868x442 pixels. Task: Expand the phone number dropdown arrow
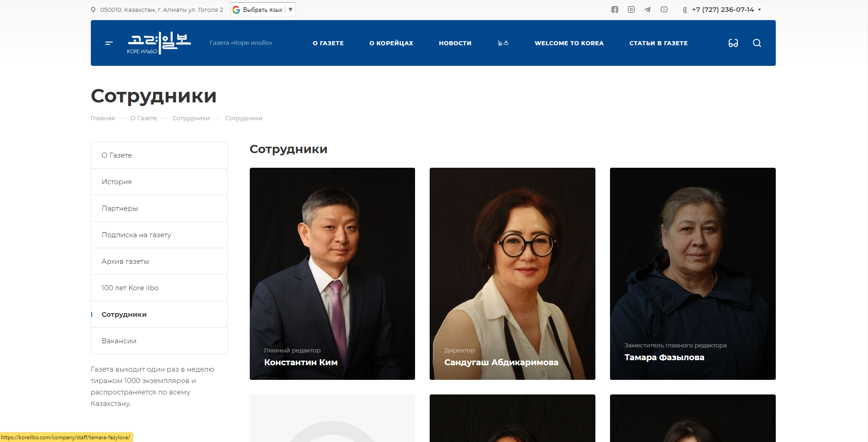click(760, 10)
